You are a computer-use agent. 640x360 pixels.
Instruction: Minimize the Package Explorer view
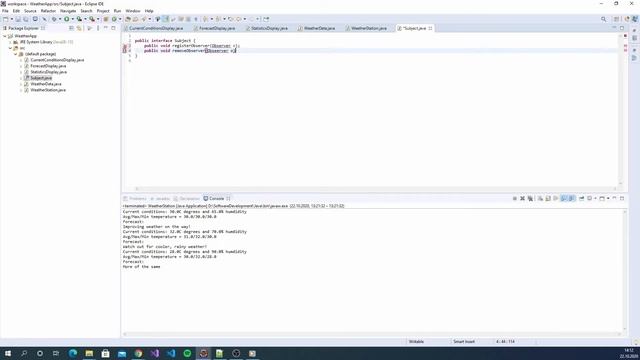106,28
